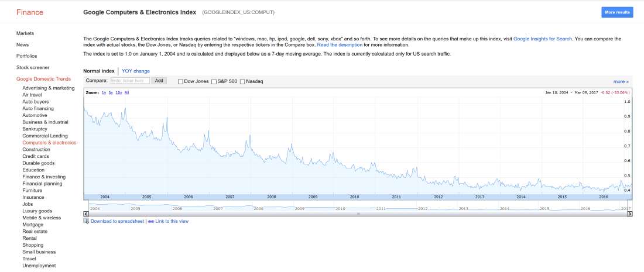Follow the Read the description link
This screenshot has width=644, height=272.
coord(340,44)
